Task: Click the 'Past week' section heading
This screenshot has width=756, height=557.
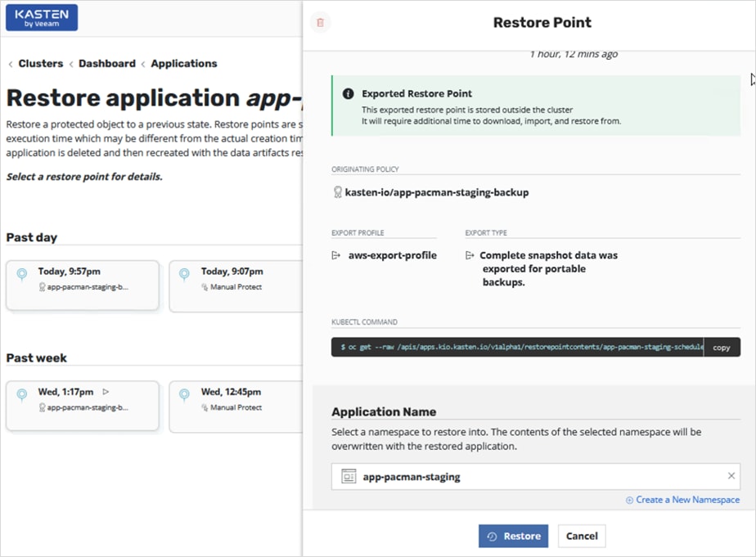Action: point(36,358)
